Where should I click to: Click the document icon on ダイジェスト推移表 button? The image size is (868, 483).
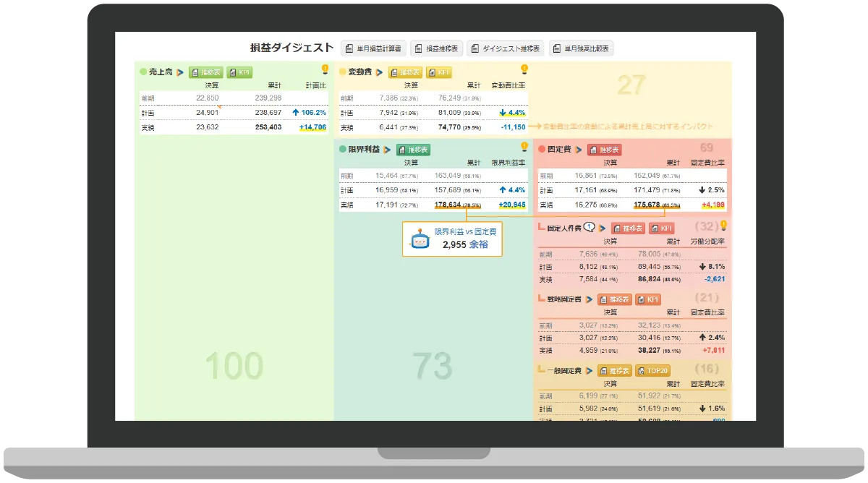pos(475,48)
